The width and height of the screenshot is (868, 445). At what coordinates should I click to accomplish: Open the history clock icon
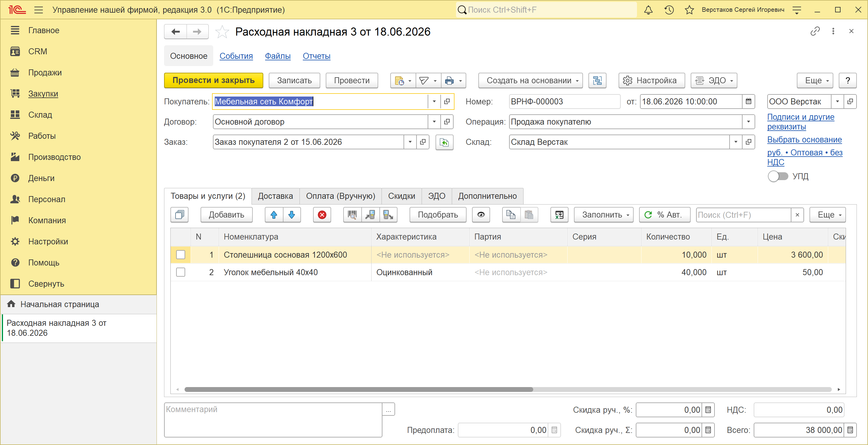click(669, 10)
